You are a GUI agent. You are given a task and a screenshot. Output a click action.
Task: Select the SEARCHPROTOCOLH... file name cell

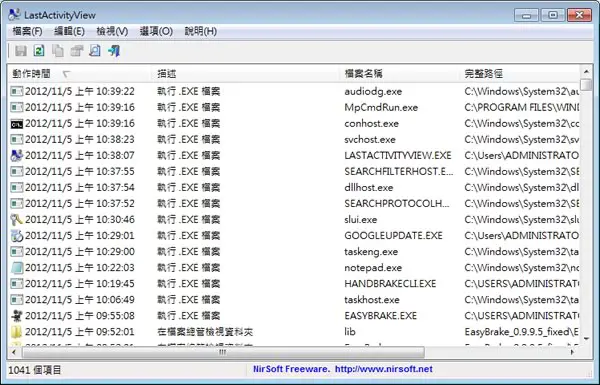tap(397, 204)
